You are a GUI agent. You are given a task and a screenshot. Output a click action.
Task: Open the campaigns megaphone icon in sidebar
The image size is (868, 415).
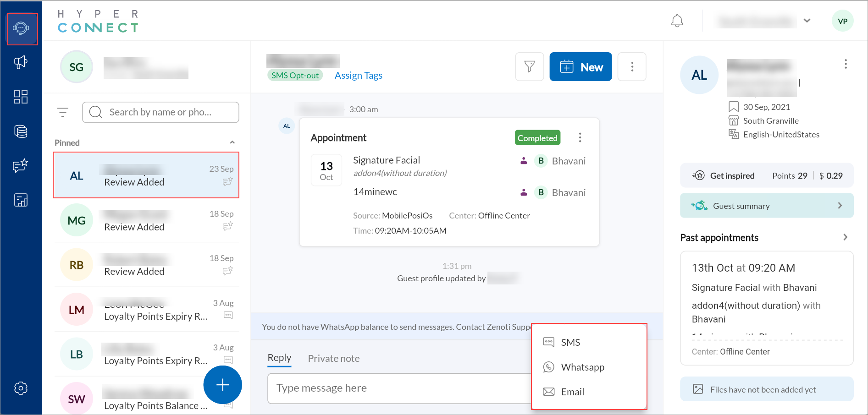point(21,62)
